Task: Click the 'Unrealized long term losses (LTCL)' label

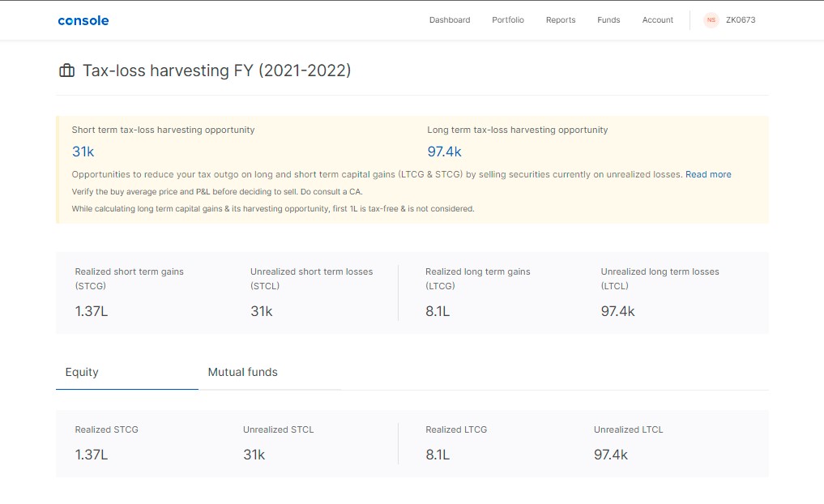Action: coord(660,279)
